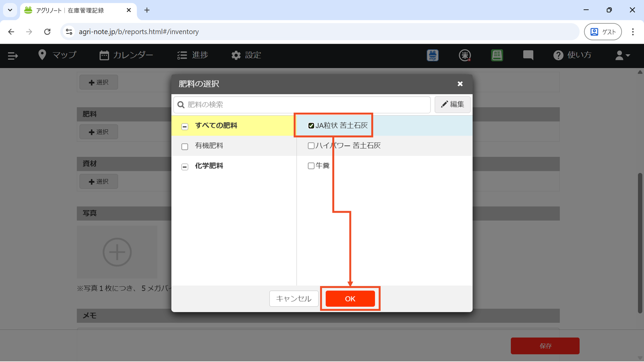Viewport: 644px width, 362px height.
Task: Close the fertilizer selection dialog with the X
Action: click(460, 84)
